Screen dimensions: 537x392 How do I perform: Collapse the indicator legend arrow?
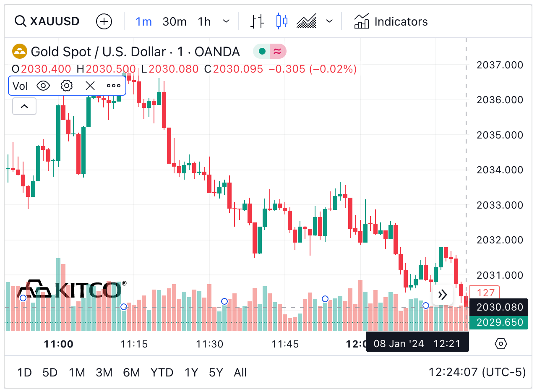pyautogui.click(x=24, y=106)
